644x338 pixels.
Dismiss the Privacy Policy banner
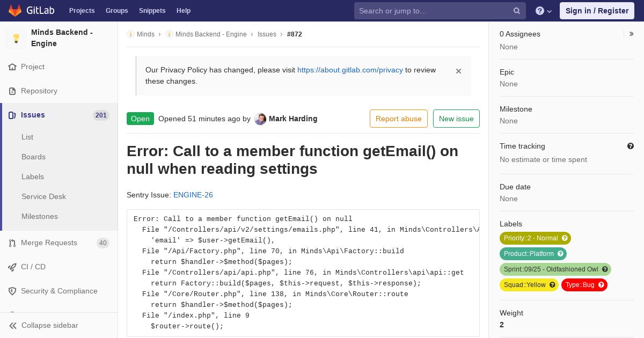coord(458,71)
